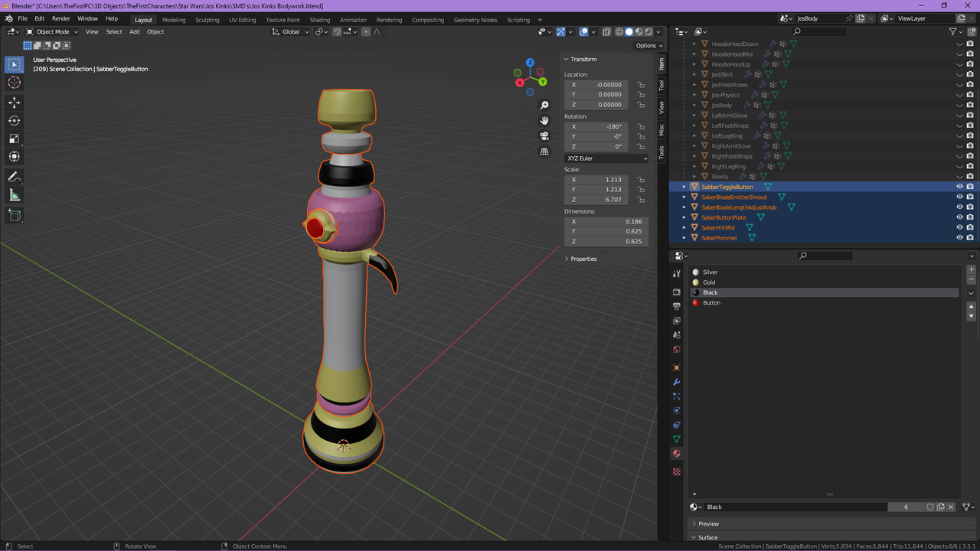Select the Move tool
980x551 pixels.
click(15, 103)
